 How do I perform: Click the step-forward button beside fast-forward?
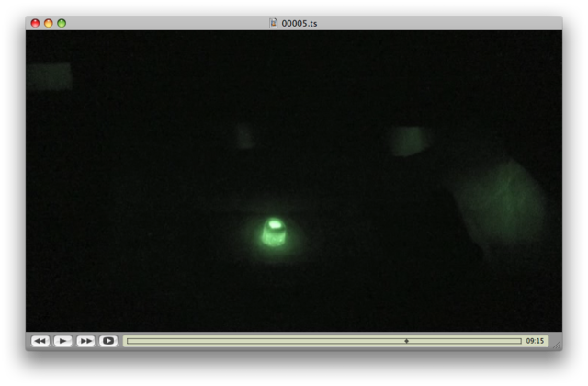[x=108, y=341]
